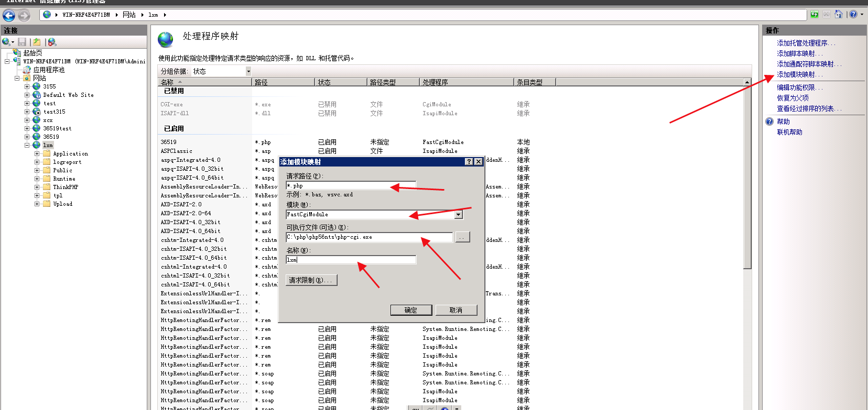This screenshot has height=410, width=868.
Task: Click the 请求路径 request path field
Action: tap(351, 186)
